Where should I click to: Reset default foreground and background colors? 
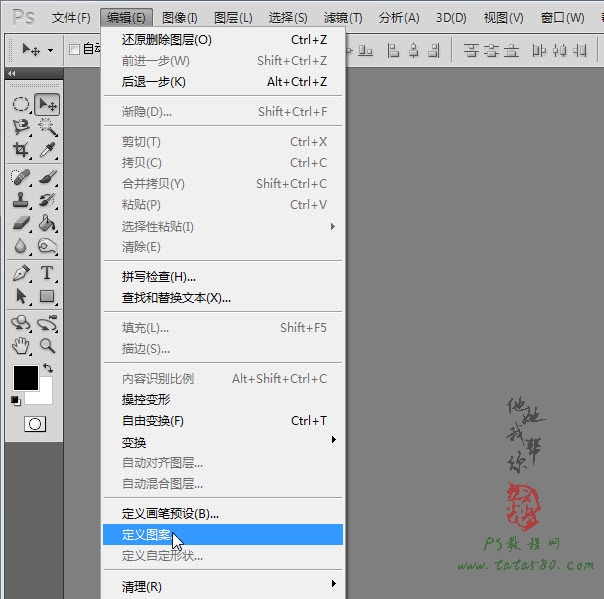[x=16, y=401]
